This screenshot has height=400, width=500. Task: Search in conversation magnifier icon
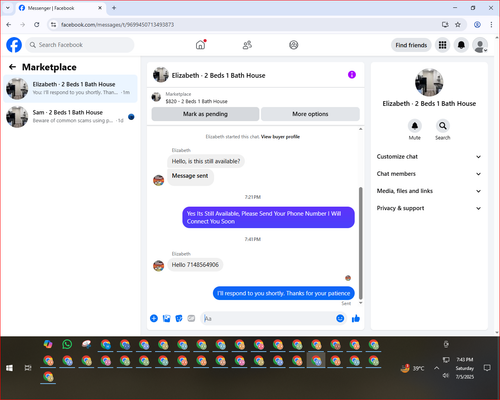coord(443,126)
